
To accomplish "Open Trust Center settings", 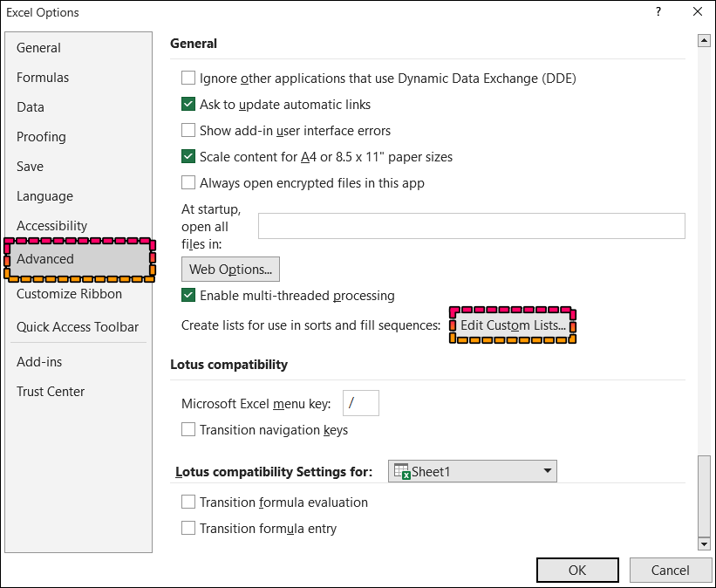I will [51, 392].
